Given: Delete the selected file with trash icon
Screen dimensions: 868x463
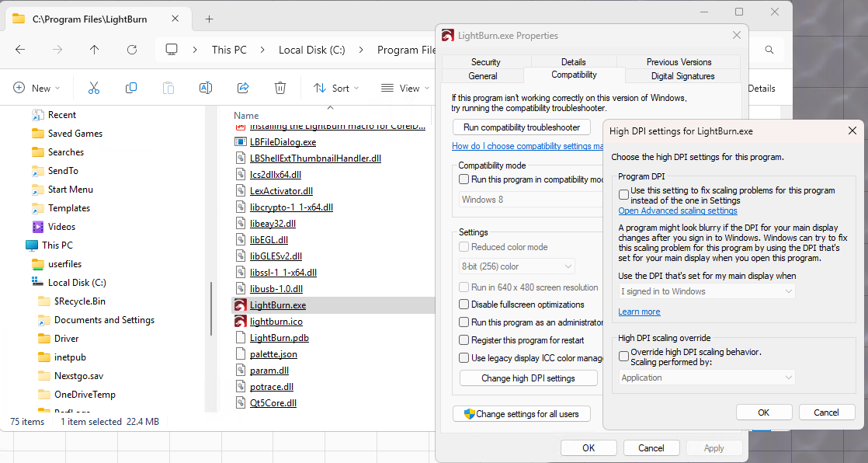Looking at the screenshot, I should (x=280, y=87).
